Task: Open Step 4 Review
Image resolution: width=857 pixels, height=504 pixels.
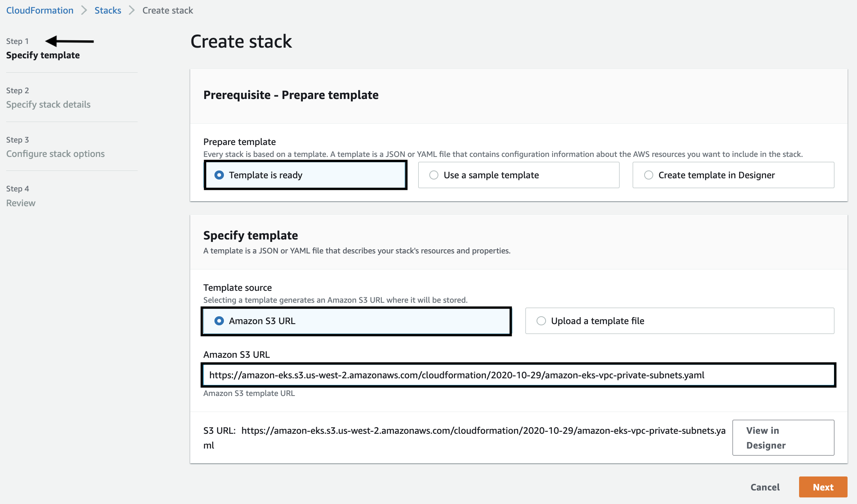Action: [21, 203]
